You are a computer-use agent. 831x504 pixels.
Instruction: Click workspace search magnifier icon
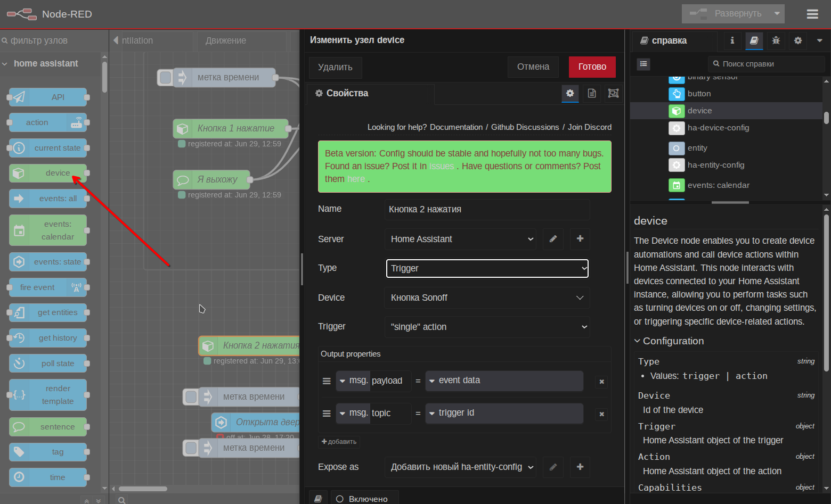click(122, 500)
